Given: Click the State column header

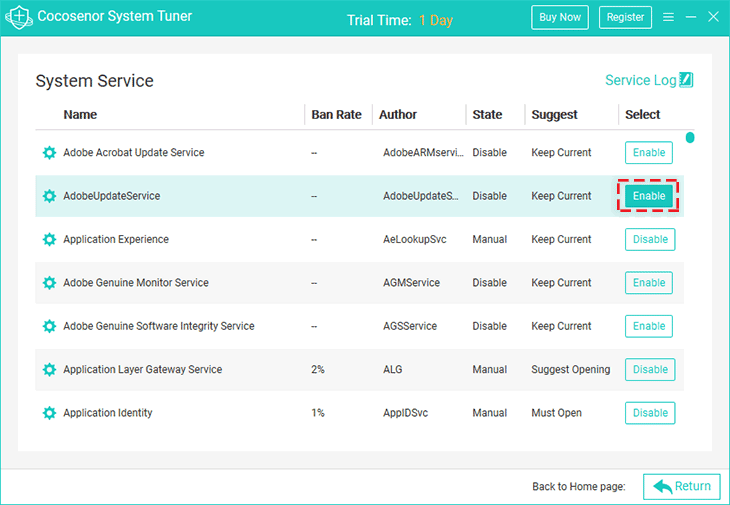Looking at the screenshot, I should coord(487,114).
